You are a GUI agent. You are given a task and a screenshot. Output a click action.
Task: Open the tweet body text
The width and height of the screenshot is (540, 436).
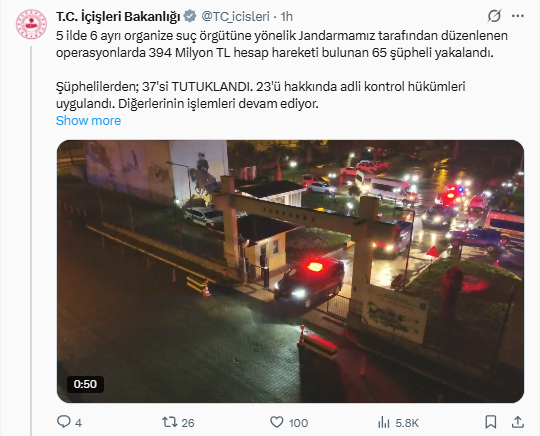282,70
